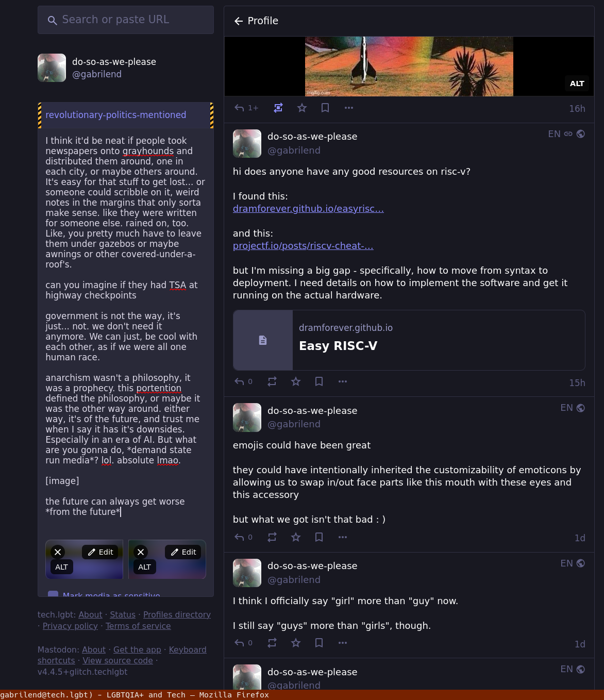Open the Easy RISC-V preview card

coord(409,340)
